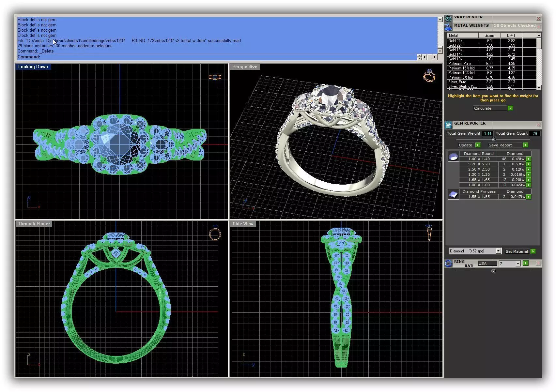This screenshot has width=556, height=392.
Task: Click the Set Material button
Action: point(517,251)
